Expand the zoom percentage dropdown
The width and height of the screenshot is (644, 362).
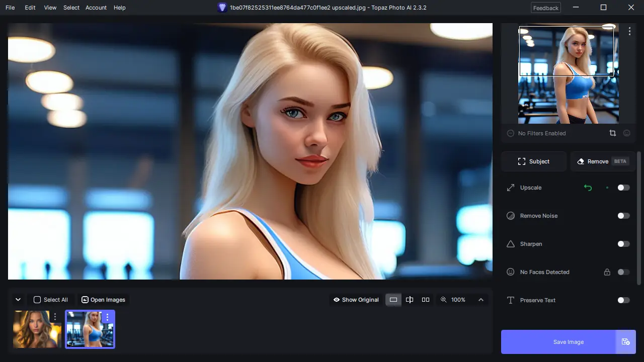pos(480,300)
